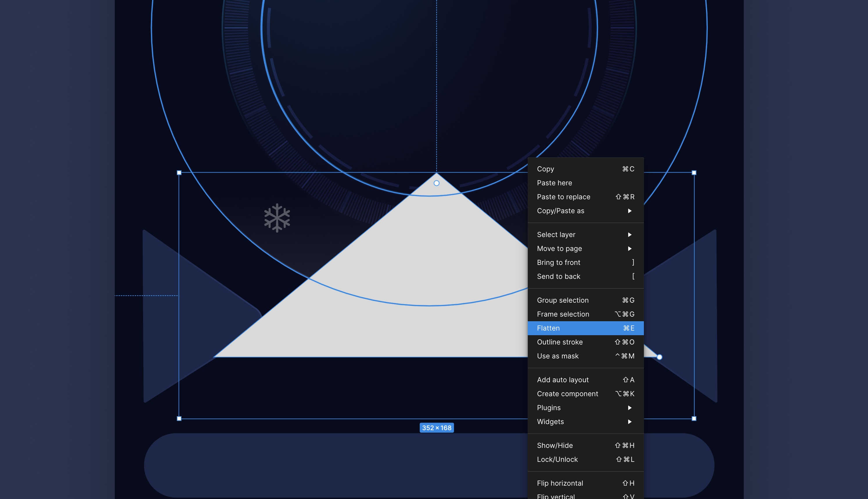Choose Create component
Viewport: 868px width, 499px height.
568,394
